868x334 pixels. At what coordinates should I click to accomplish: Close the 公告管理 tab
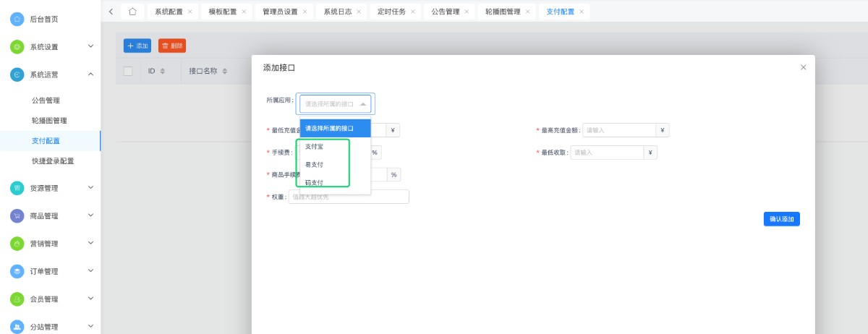tap(467, 12)
